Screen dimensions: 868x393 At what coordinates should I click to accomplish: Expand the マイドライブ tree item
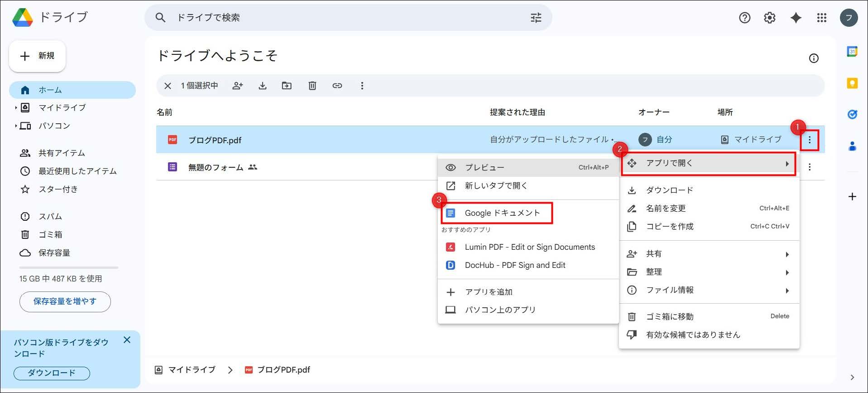click(16, 108)
